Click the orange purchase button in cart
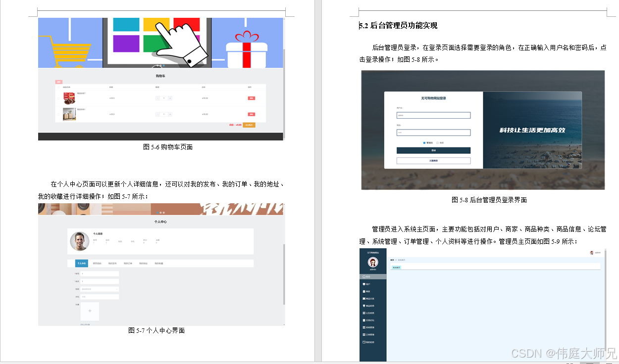 click(x=249, y=125)
